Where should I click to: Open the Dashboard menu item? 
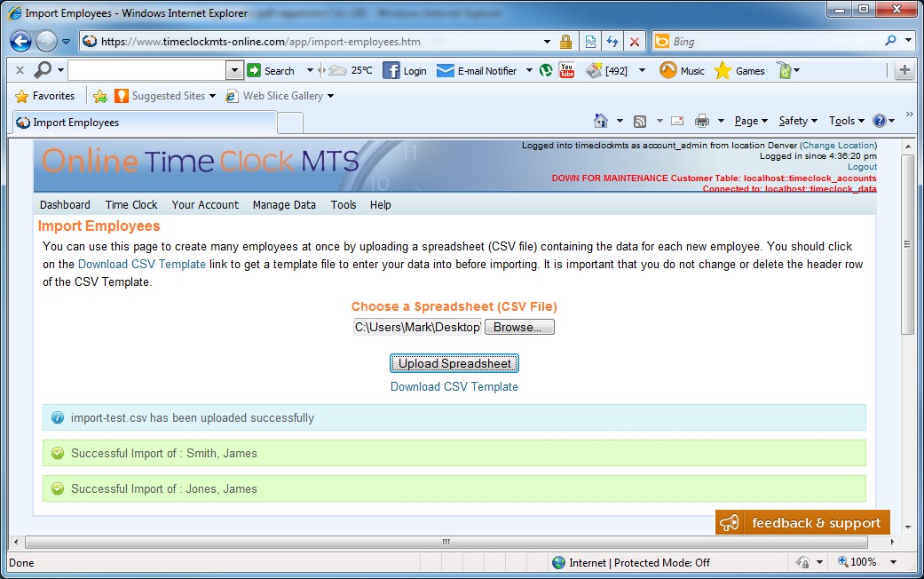65,204
